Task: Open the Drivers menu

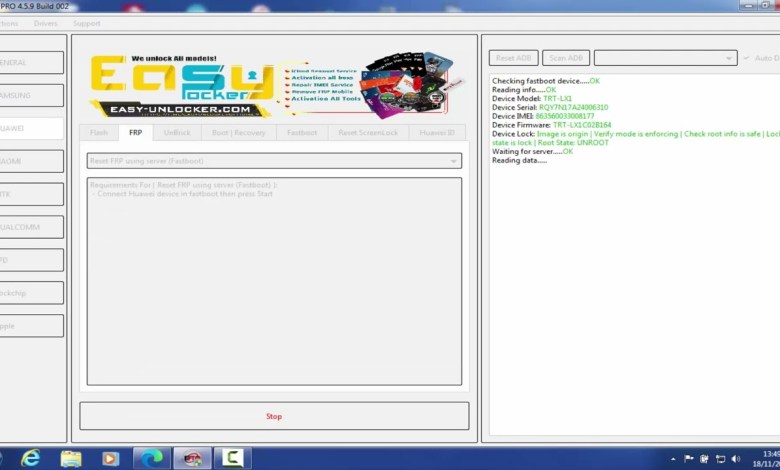Action: point(45,23)
